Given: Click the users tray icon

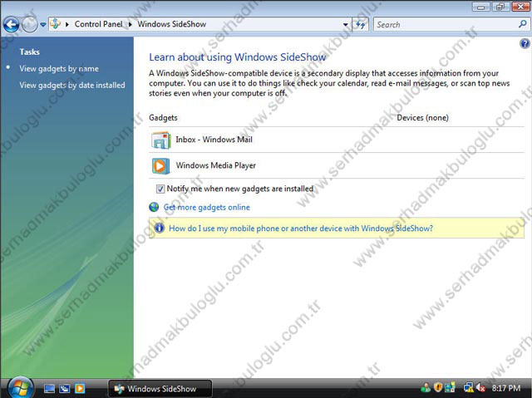Looking at the screenshot, I should (426, 388).
